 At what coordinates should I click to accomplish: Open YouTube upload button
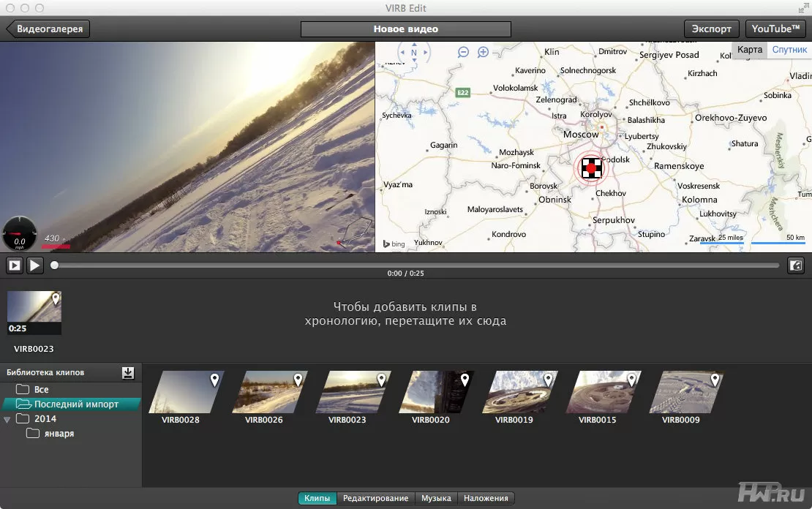pyautogui.click(x=775, y=29)
